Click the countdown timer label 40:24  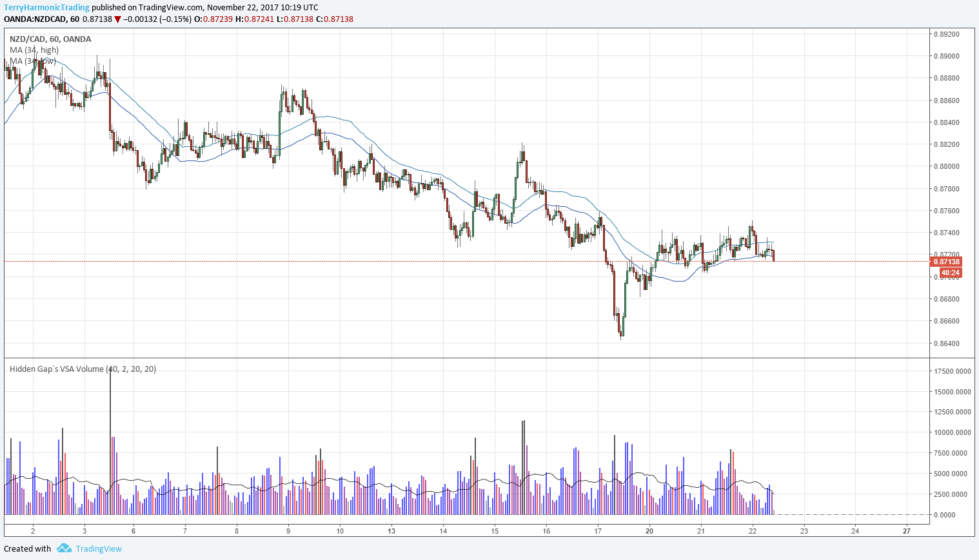951,273
